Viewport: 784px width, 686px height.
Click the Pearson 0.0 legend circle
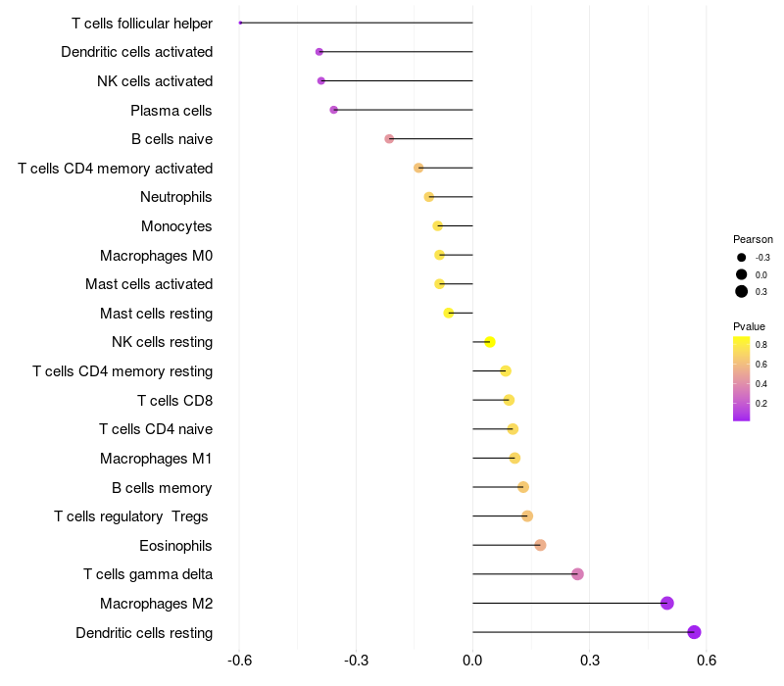coord(741,274)
